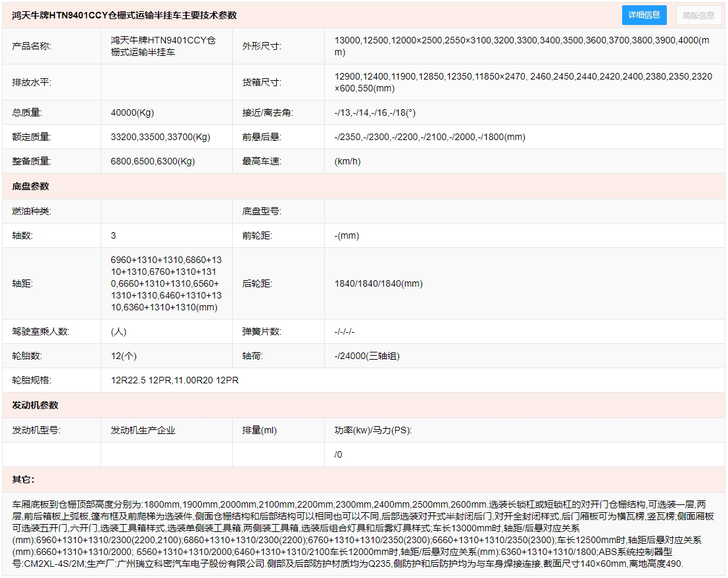The image size is (728, 578).
Task: Click the 轮胎数 label
Action: tap(27, 356)
